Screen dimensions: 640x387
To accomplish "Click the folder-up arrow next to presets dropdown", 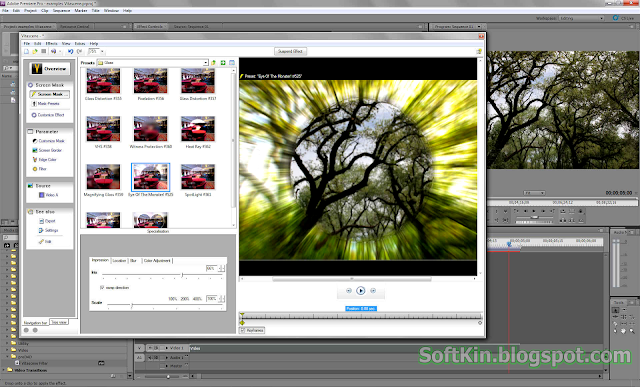I will click(213, 62).
